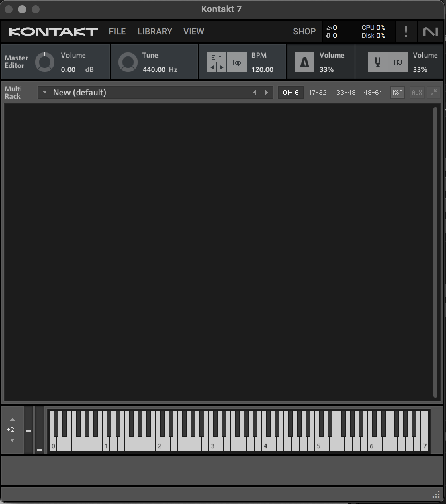446x504 pixels.
Task: Click the Native Instruments NI logo
Action: [430, 32]
